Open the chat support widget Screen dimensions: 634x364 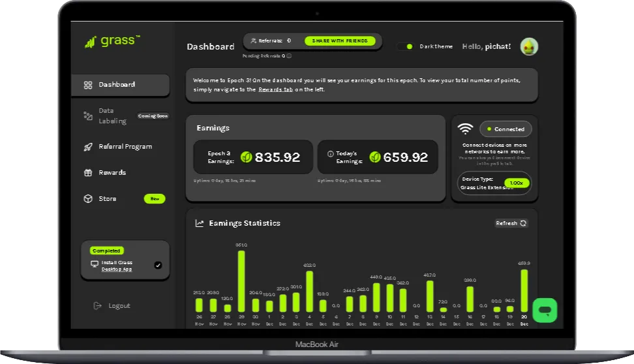545,311
